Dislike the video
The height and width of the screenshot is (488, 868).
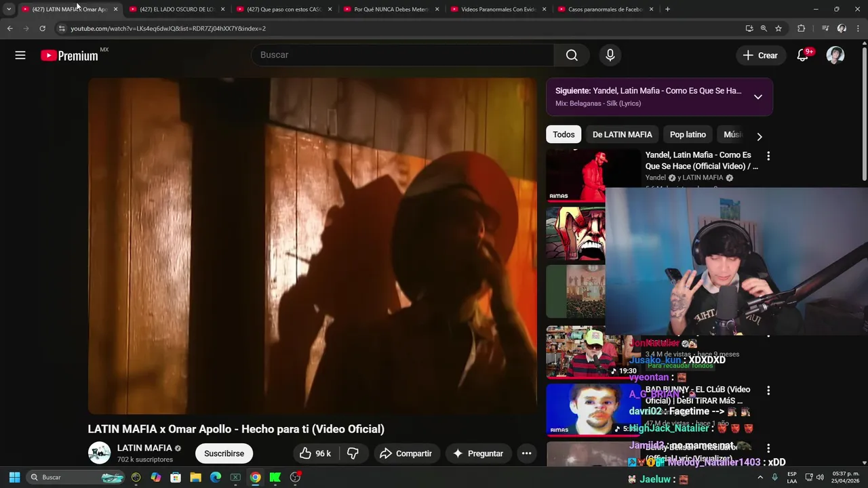(353, 453)
